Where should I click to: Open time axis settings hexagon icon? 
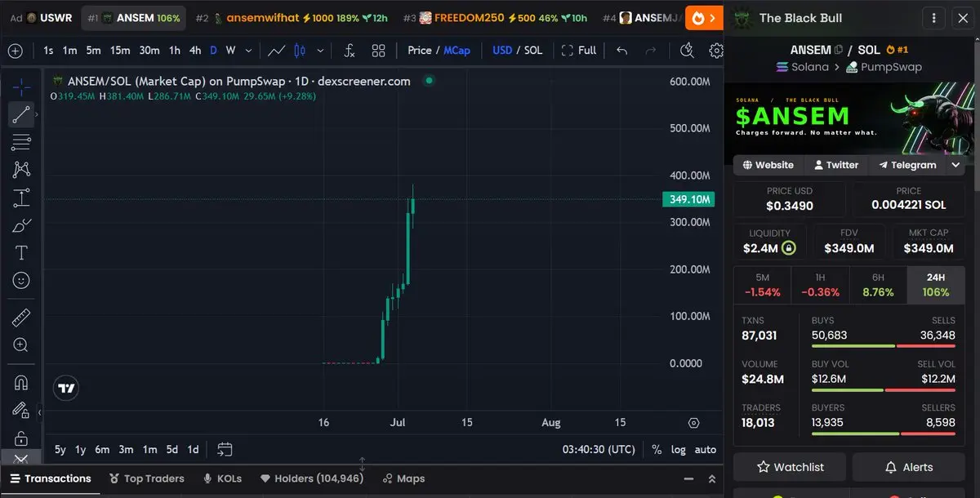pyautogui.click(x=694, y=423)
